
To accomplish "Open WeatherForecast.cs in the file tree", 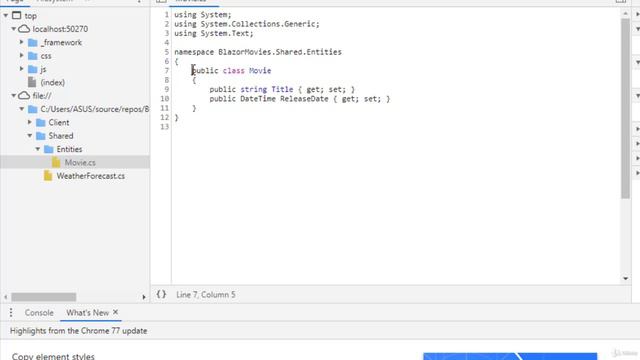I will click(x=91, y=176).
